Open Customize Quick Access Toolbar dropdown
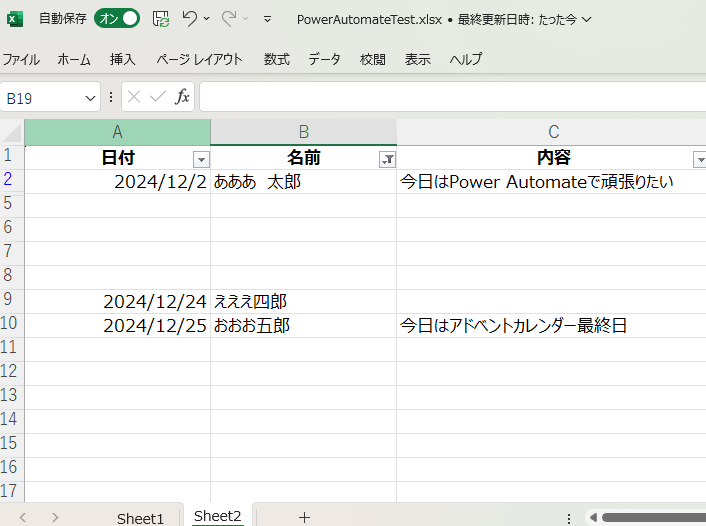706x526 pixels. [267, 19]
